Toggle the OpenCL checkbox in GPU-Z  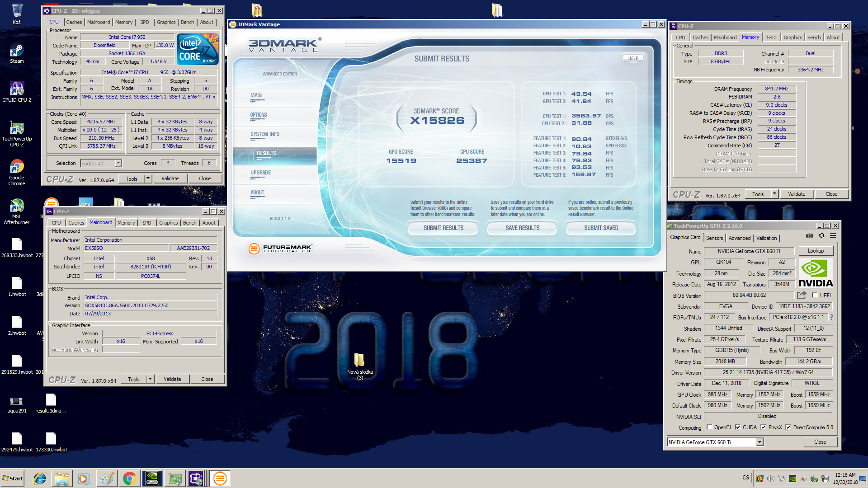[x=709, y=427]
